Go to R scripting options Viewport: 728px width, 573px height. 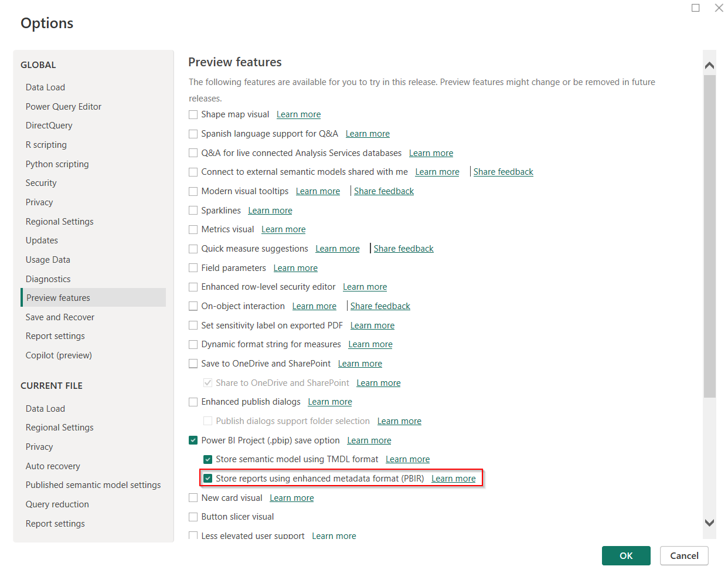pos(46,145)
